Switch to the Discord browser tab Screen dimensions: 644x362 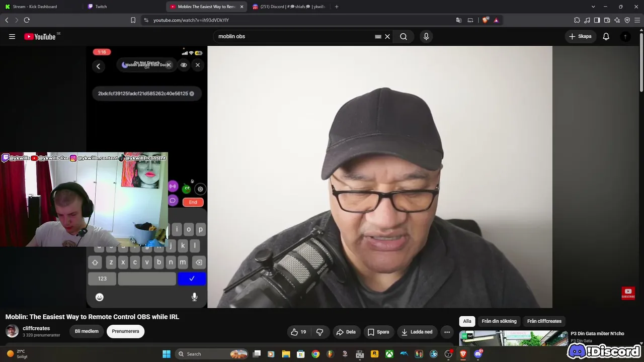[289, 7]
